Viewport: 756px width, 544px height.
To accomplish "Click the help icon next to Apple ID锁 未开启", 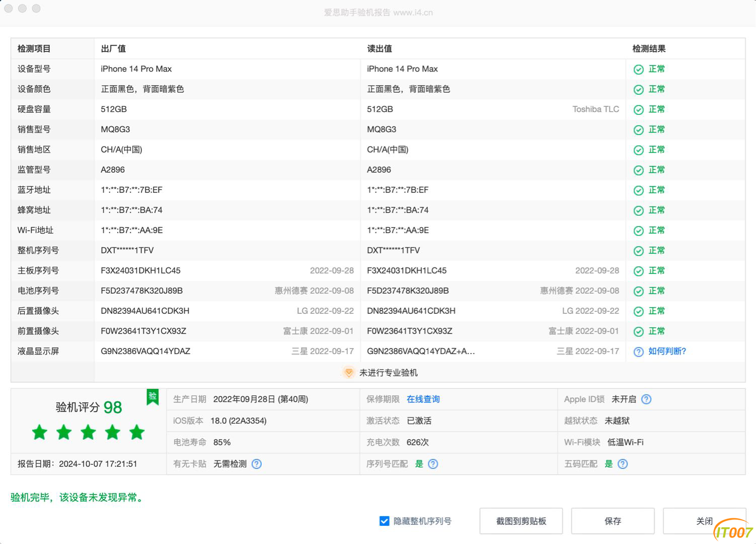I will [x=646, y=399].
